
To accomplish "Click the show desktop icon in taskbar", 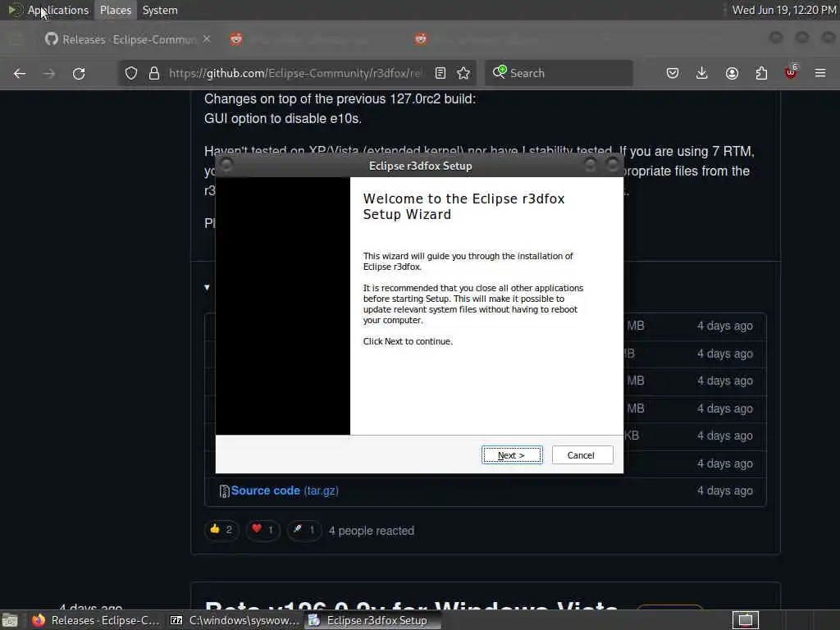I will [x=10, y=620].
